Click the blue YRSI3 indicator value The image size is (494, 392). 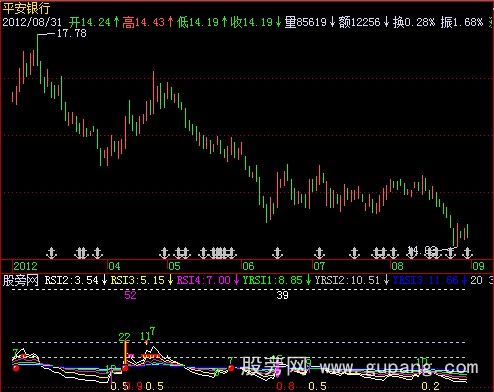tap(426, 280)
